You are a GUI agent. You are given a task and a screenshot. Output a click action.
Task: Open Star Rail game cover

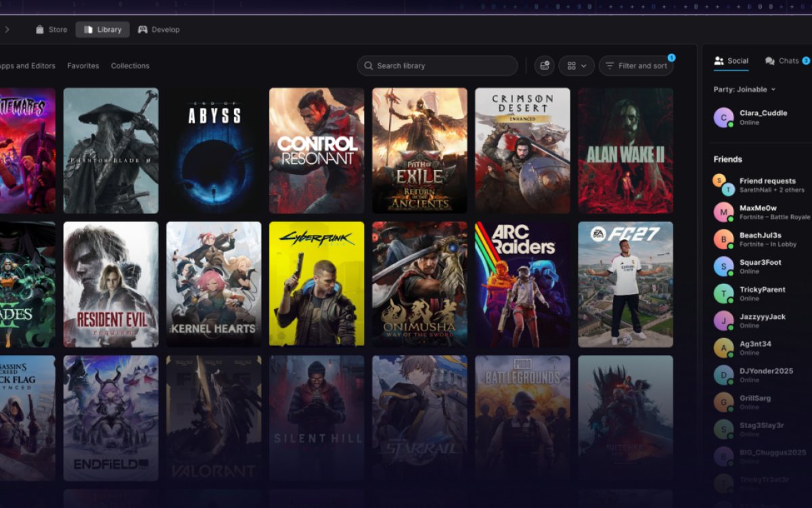(x=420, y=418)
